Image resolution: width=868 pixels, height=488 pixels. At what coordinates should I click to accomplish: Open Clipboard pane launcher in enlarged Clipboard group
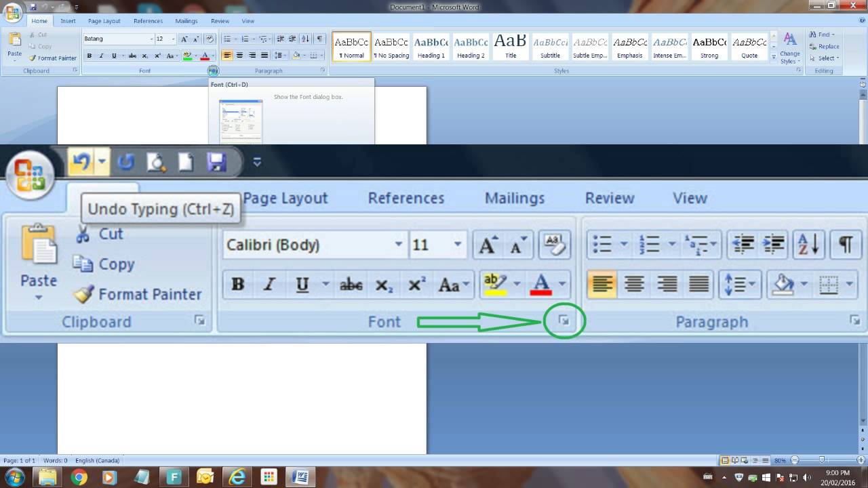(x=199, y=321)
